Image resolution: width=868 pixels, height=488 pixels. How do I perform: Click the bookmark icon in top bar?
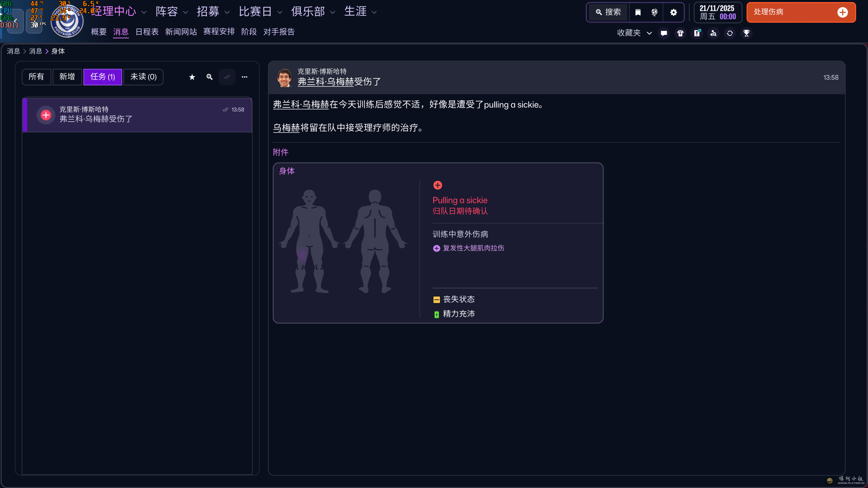[x=638, y=12]
